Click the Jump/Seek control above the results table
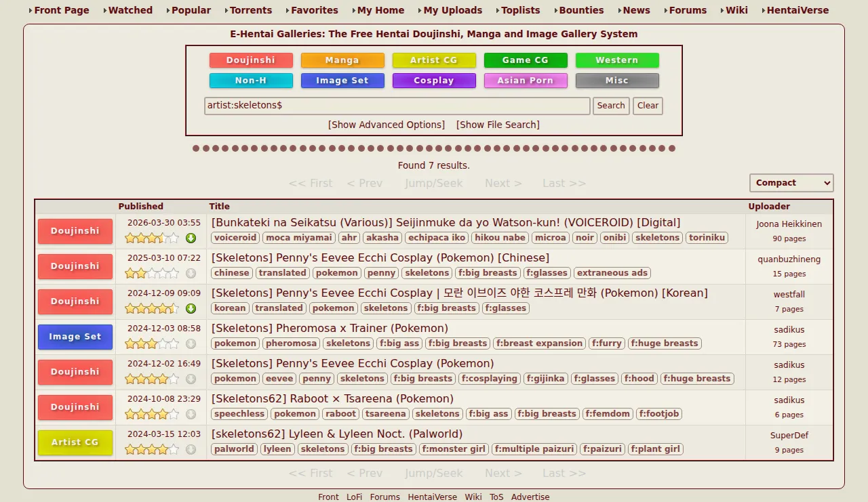 tap(434, 183)
